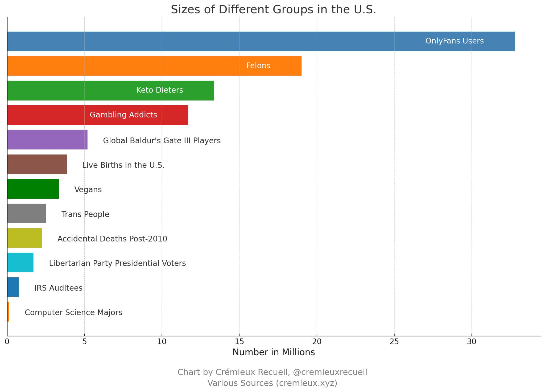Image resolution: width=545 pixels, height=392 pixels.
Task: Click the dark green Vegans bar
Action: (x=33, y=189)
